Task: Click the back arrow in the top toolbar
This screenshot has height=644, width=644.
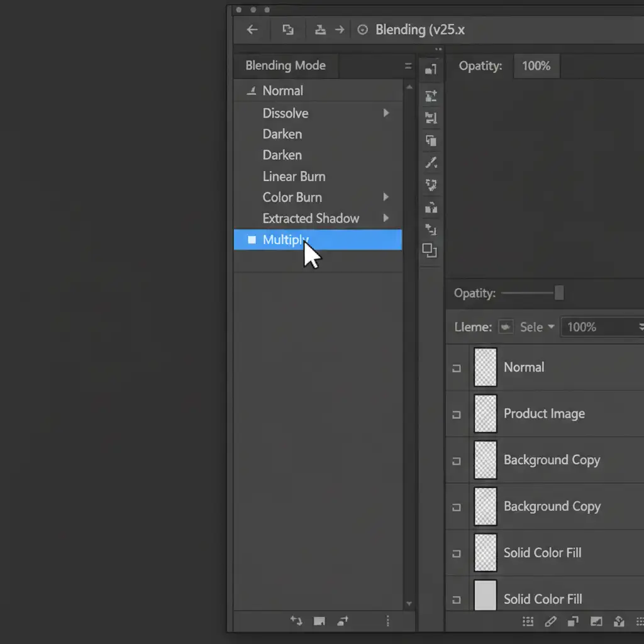Action: coord(252,30)
